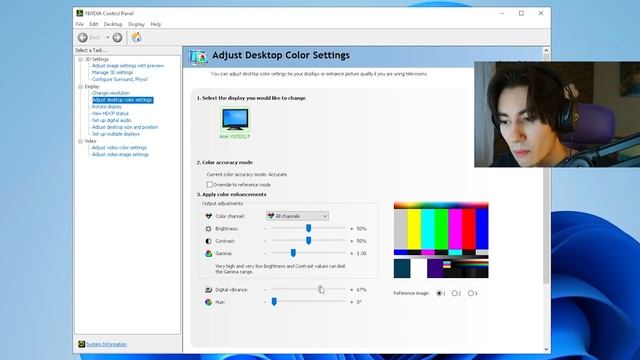Screen dimensions: 640x360
Task: Open the Back history dropdown arrow
Action: 108,38
